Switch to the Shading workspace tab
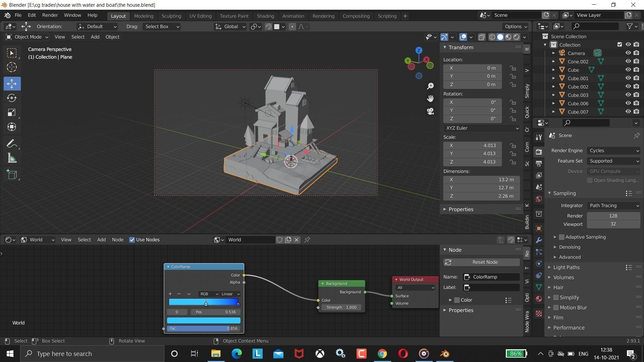This screenshot has width=644, height=362. coord(265,16)
